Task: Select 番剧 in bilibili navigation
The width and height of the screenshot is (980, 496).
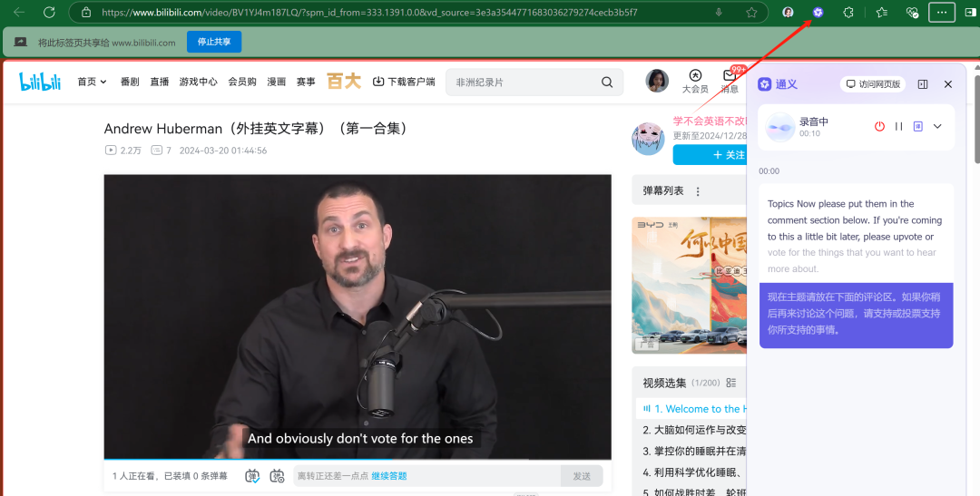Action: 130,82
